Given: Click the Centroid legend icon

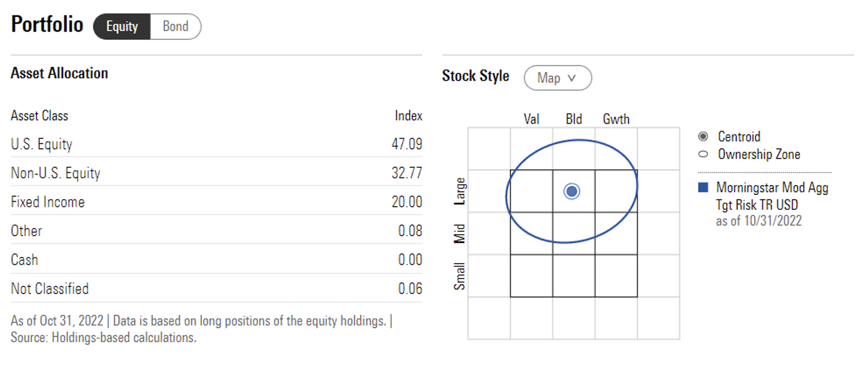Looking at the screenshot, I should 703,136.
